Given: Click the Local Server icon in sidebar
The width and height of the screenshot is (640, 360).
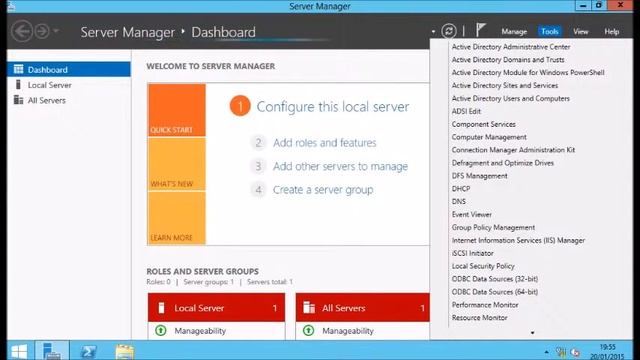Looking at the screenshot, I should 18,84.
